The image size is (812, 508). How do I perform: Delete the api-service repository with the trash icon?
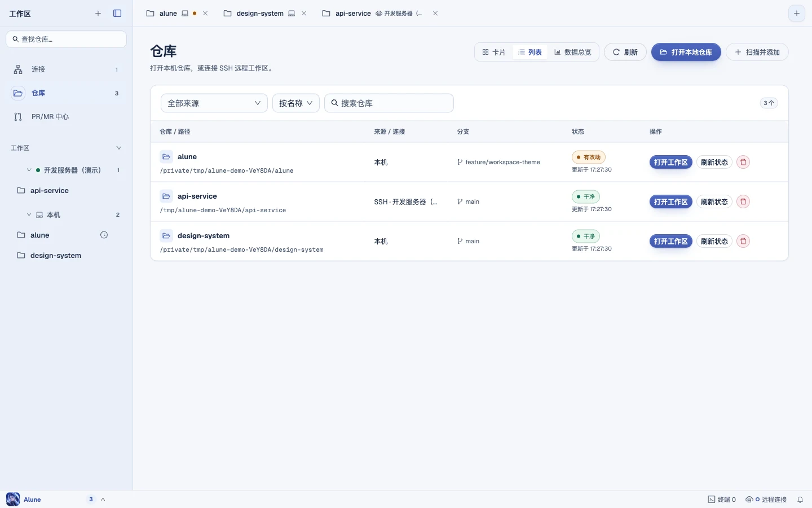pos(743,202)
